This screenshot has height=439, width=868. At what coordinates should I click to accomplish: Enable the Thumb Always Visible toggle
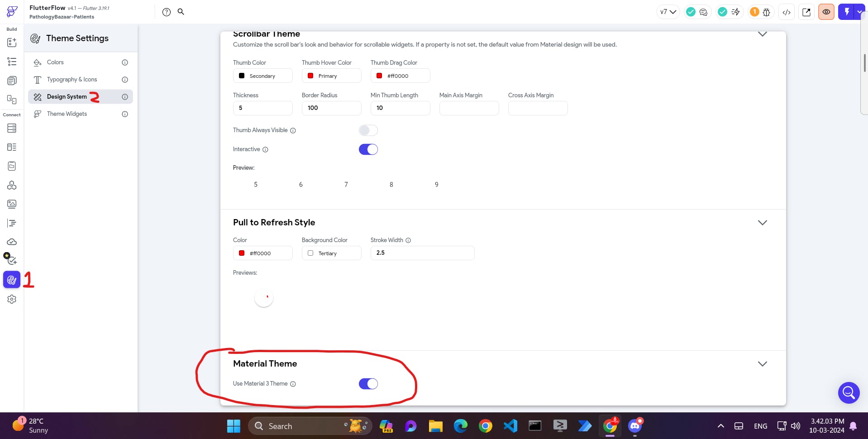coord(368,130)
